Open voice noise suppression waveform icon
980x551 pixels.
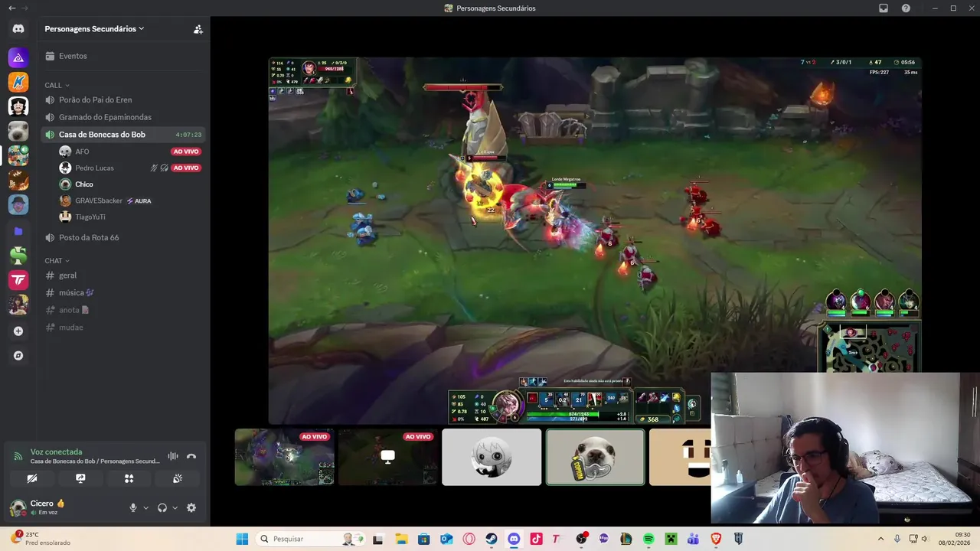click(173, 456)
